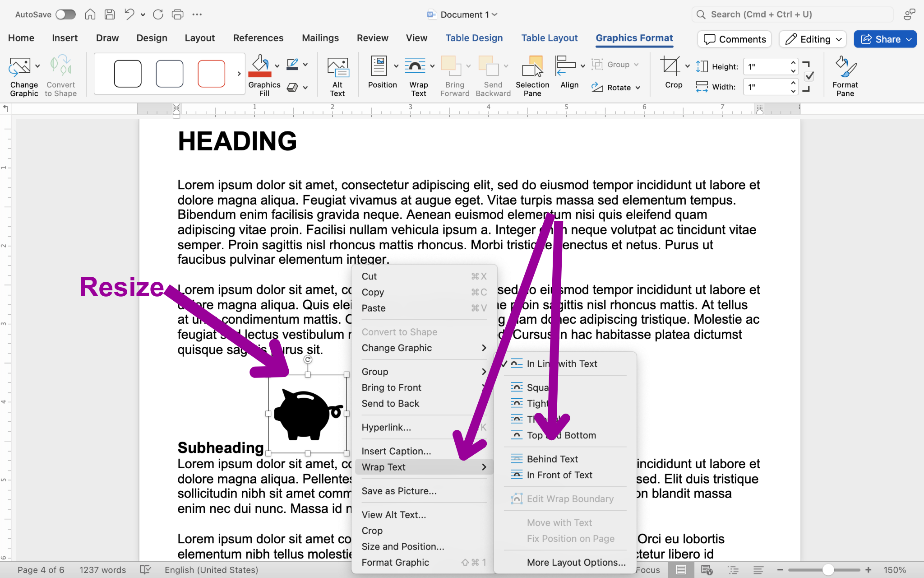Click the Rotate icon
924x578 pixels.
(597, 87)
